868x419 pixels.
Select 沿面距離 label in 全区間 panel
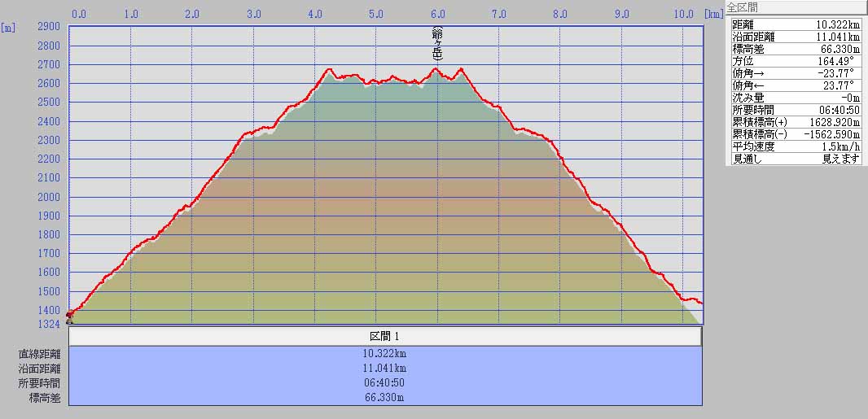(753, 37)
